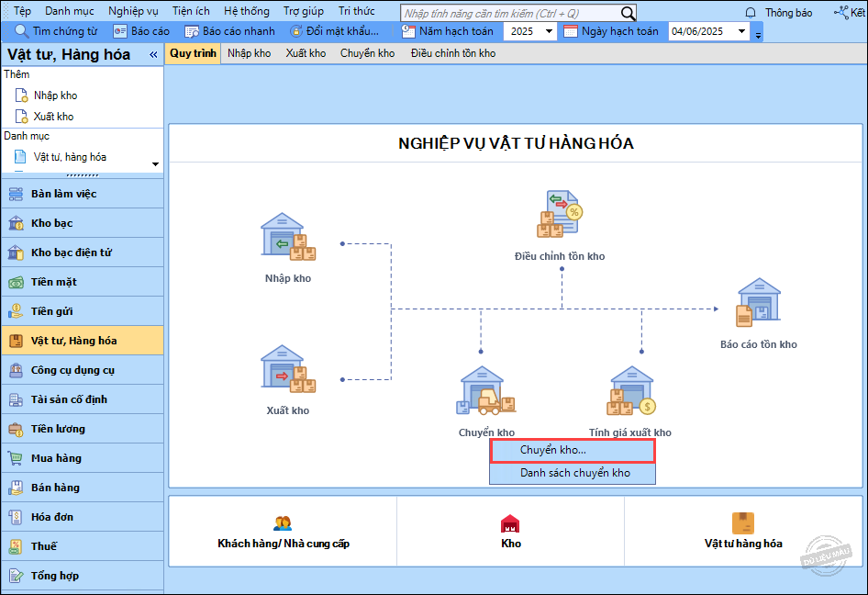Open Vật tư, hàng hóa under Danh mục
Screen dimensions: 868x595
click(x=70, y=157)
